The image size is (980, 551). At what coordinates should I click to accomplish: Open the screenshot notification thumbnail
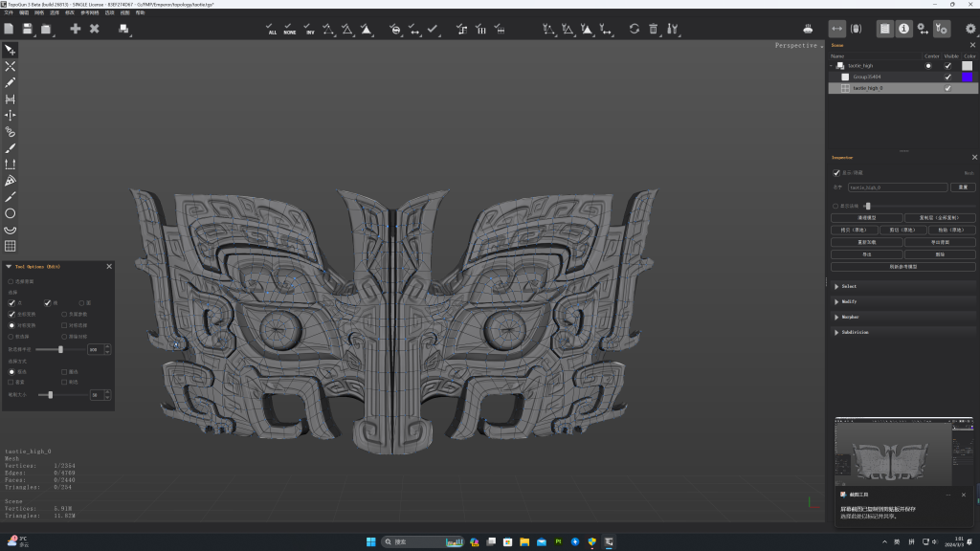[903, 452]
